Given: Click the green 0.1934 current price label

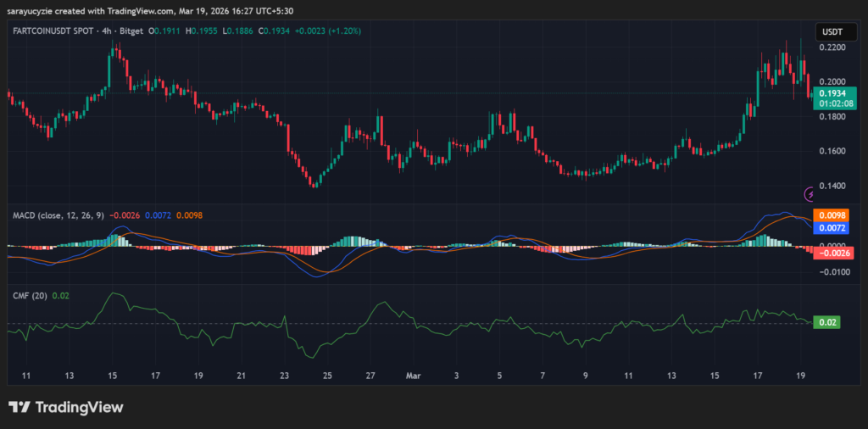Looking at the screenshot, I should tap(827, 95).
